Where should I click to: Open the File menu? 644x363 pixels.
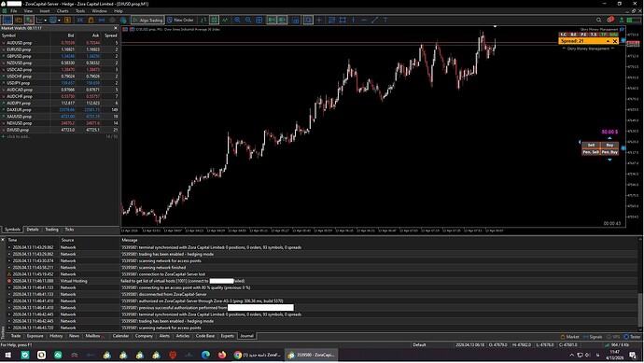[x=14, y=11]
